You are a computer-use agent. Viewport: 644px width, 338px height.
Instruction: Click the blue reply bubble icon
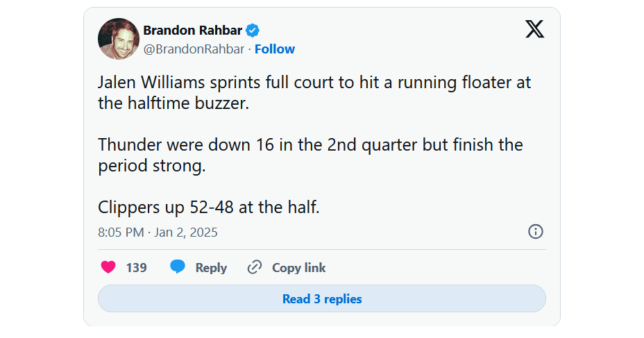[x=178, y=267]
